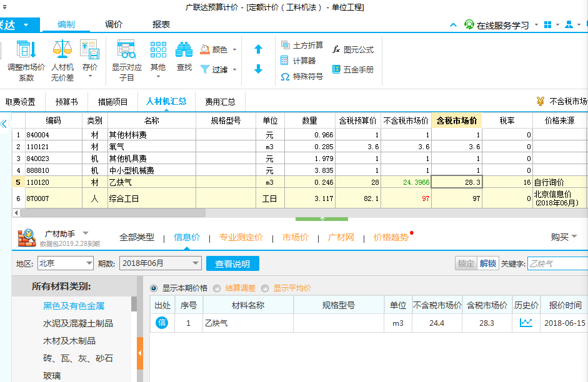
Task: Select the 专业测定价 link
Action: [x=241, y=237]
